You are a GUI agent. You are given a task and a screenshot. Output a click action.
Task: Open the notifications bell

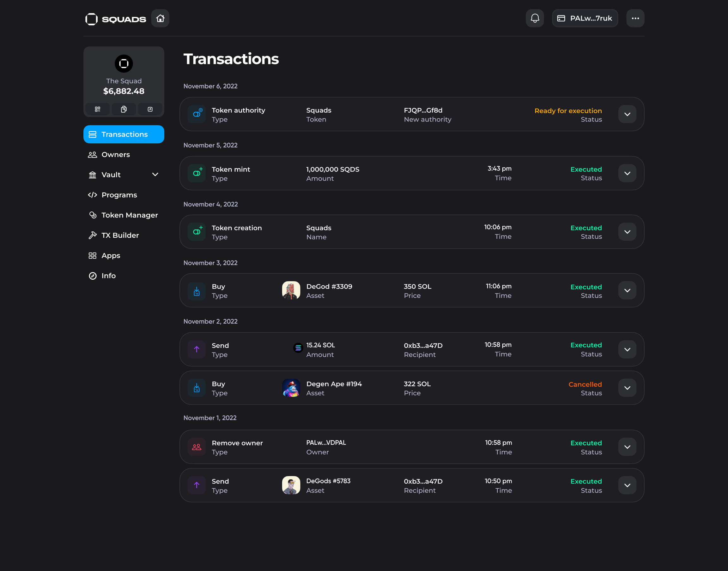535,18
